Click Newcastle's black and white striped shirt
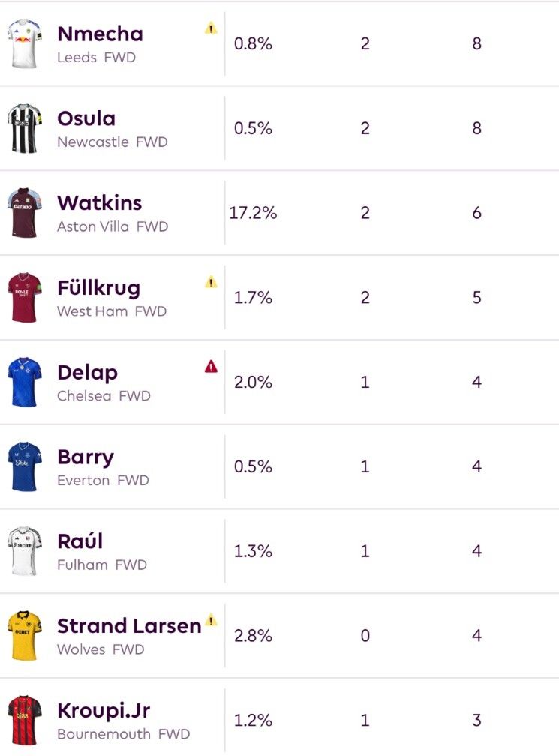Viewport: 559px width, 756px height. (x=25, y=128)
